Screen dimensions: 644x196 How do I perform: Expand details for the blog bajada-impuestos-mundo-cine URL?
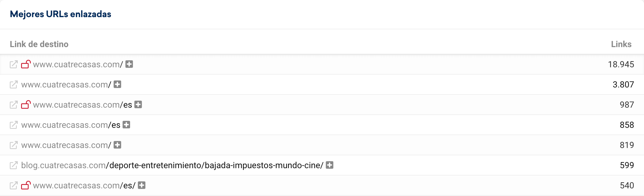[329, 165]
